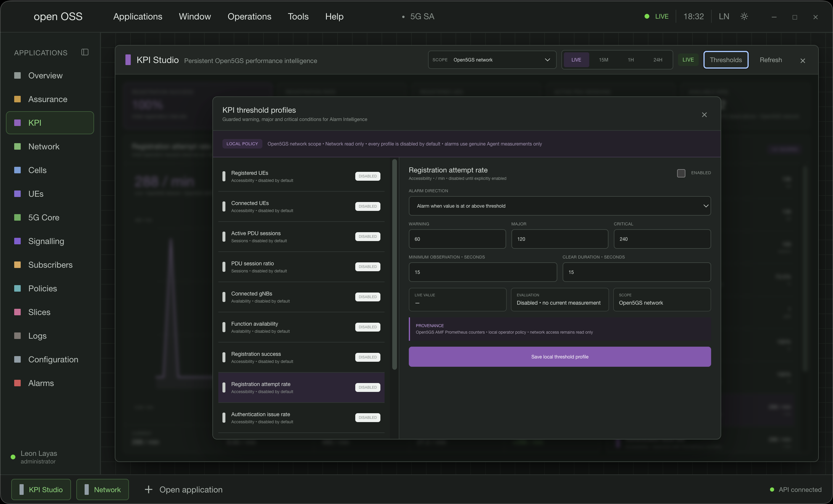Open UEs application
Screen dimensions: 833x504
(x=50, y=194)
